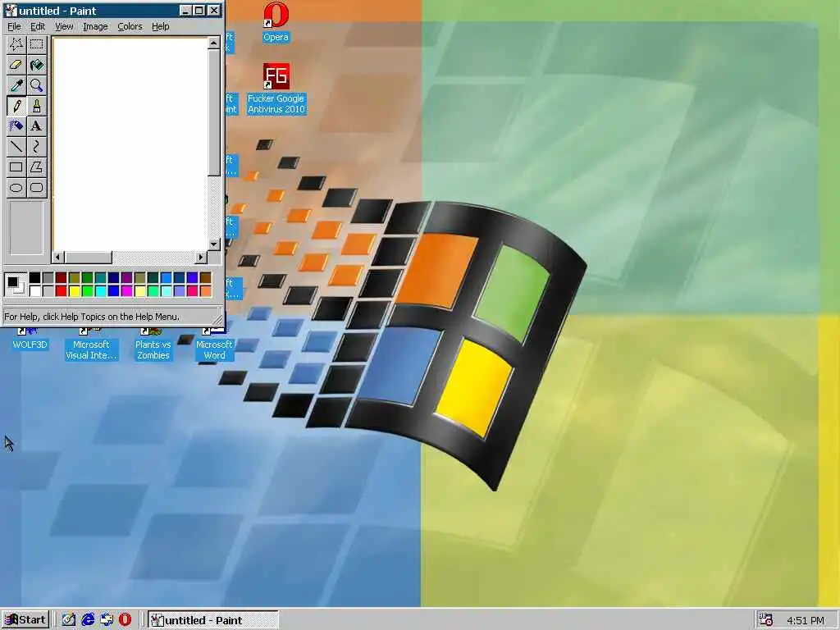
Task: Click the vertical scrollbar down arrow
Action: click(x=214, y=244)
